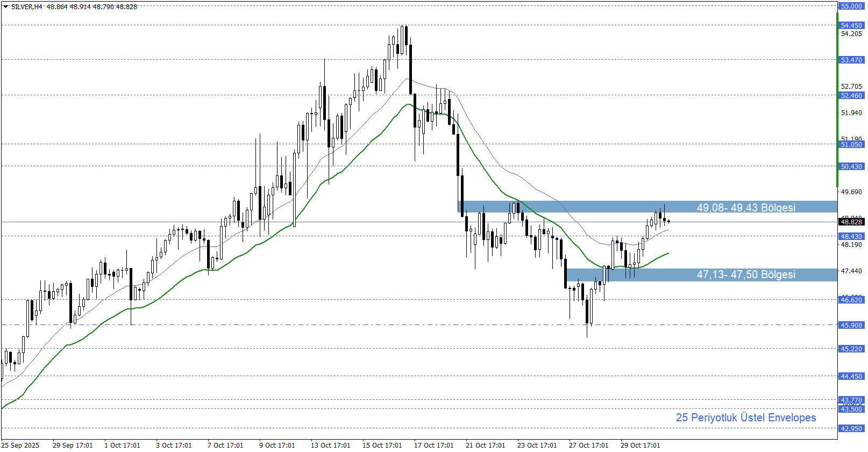Click the 45.900 price level tag
The image size is (868, 452).
(851, 325)
